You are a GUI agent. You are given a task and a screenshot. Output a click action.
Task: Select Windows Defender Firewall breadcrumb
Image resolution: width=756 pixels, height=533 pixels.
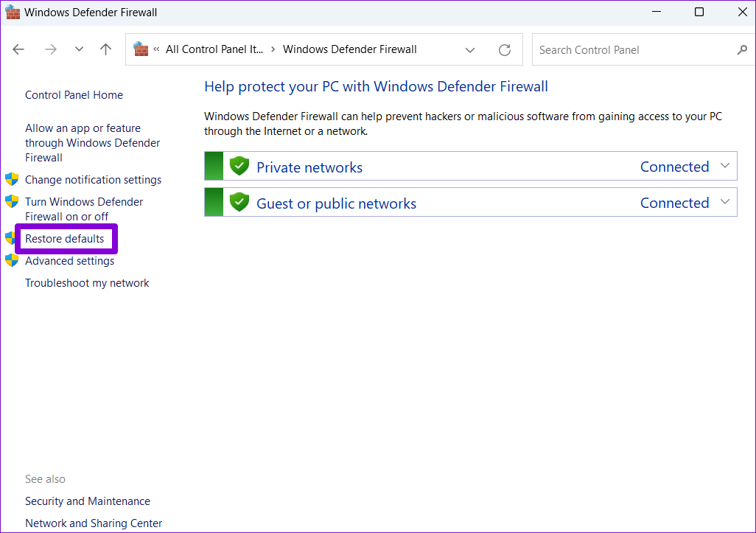(x=349, y=49)
